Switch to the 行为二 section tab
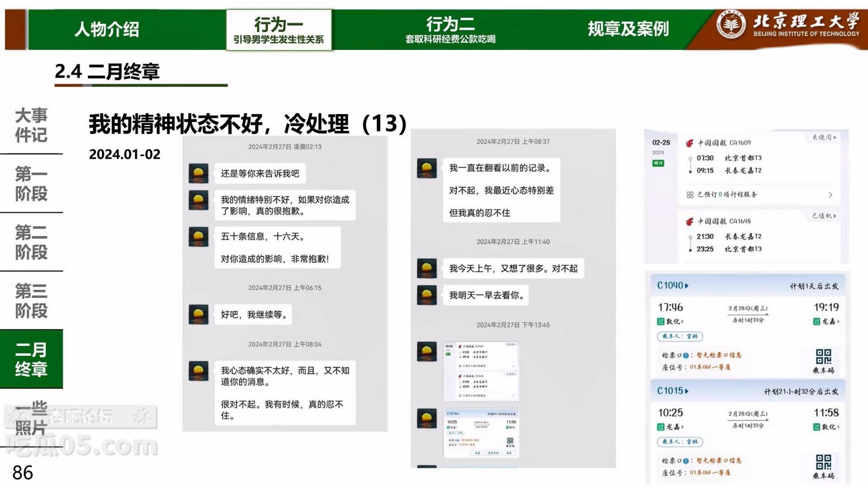 pyautogui.click(x=450, y=30)
